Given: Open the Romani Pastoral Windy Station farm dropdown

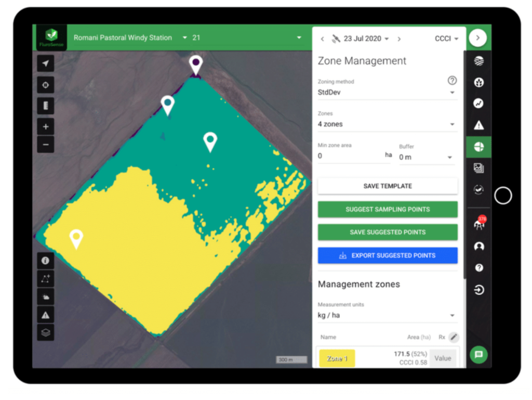Looking at the screenshot, I should coord(130,37).
